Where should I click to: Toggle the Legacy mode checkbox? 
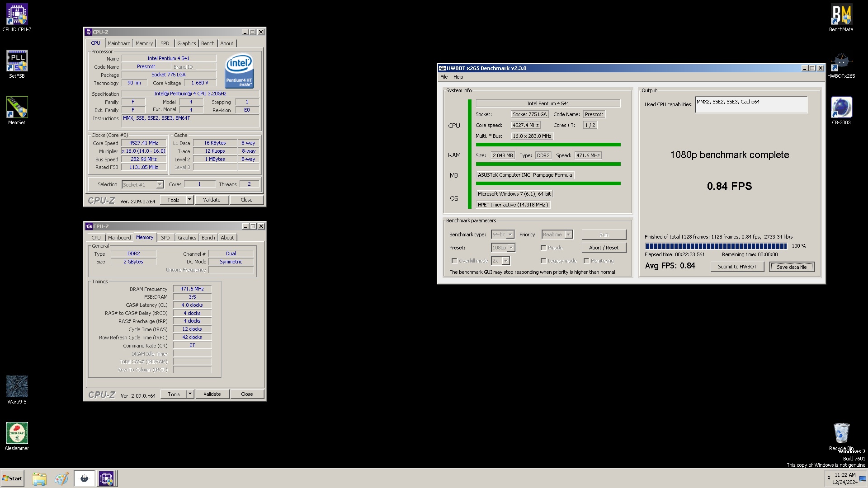(543, 261)
